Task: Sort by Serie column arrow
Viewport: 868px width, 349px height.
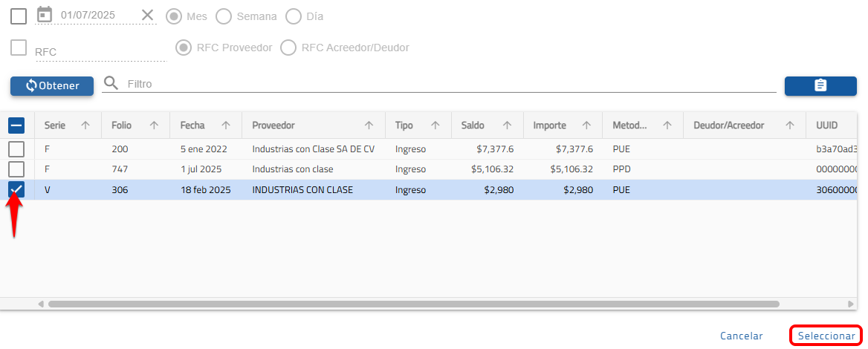Action: 85,125
